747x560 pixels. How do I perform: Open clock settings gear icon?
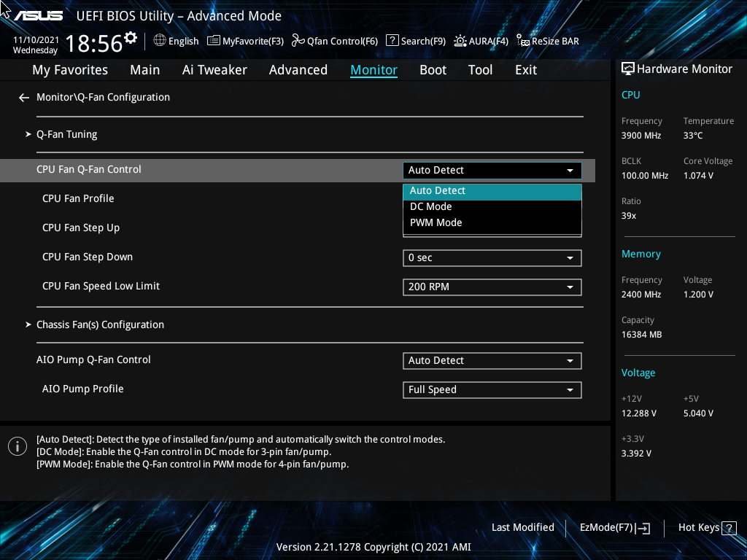[x=131, y=37]
